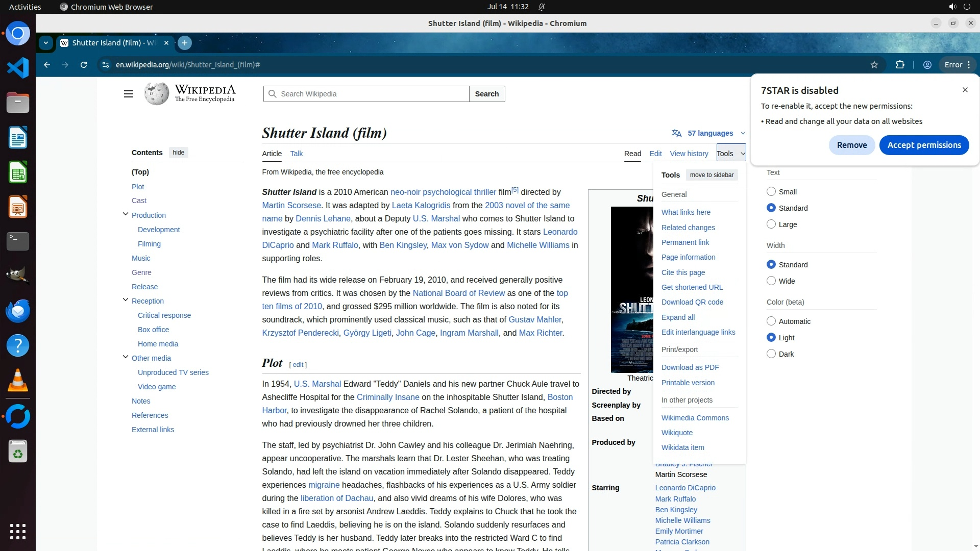The width and height of the screenshot is (980, 551).
Task: Switch to the Talk tab
Action: coord(296,154)
